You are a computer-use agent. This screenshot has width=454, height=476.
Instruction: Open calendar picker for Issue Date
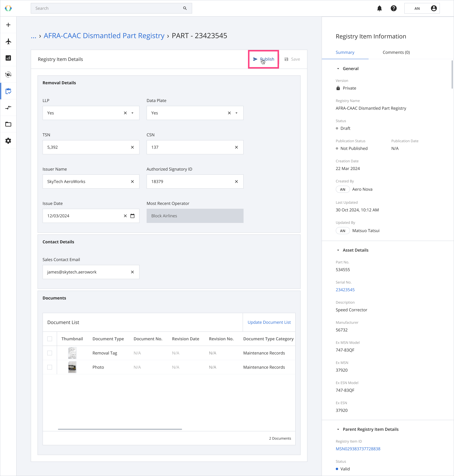pos(132,216)
